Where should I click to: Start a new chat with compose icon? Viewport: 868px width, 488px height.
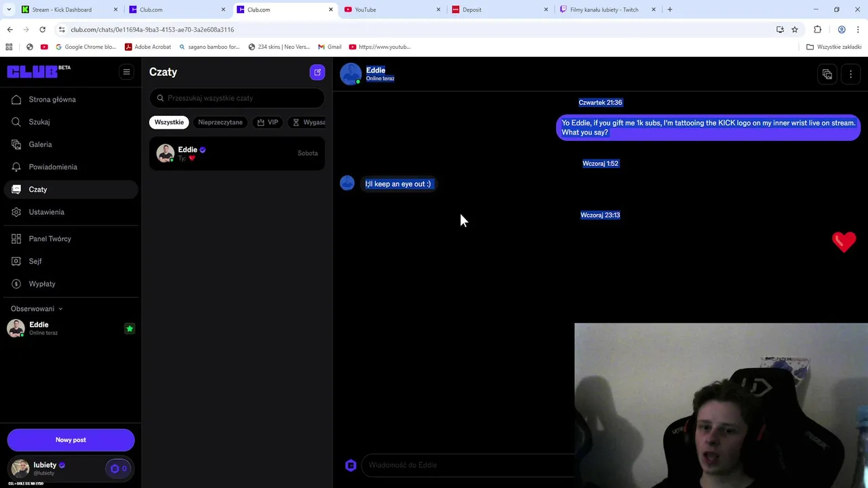[317, 72]
